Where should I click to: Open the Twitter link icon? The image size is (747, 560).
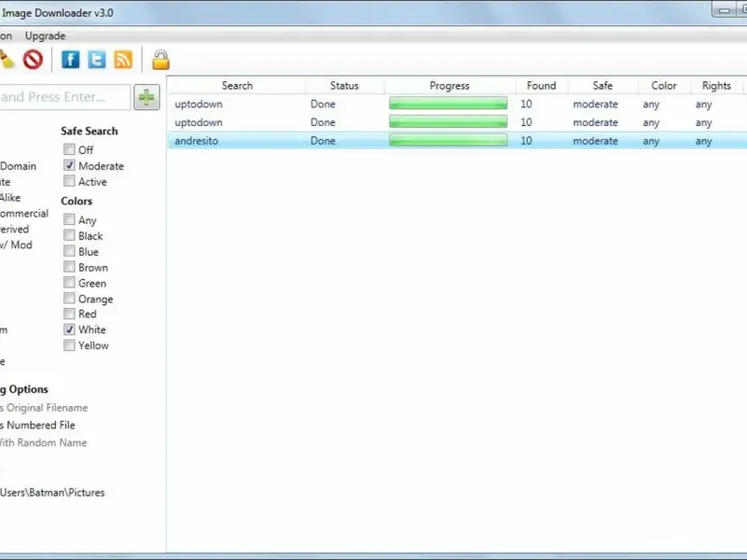pos(97,60)
